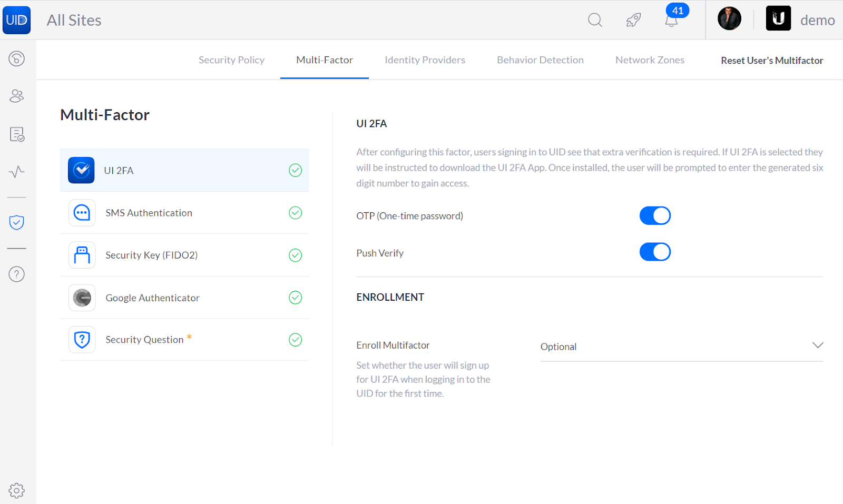This screenshot has height=504, width=843.
Task: Open the dashboard gauge sidebar icon
Action: tap(17, 58)
